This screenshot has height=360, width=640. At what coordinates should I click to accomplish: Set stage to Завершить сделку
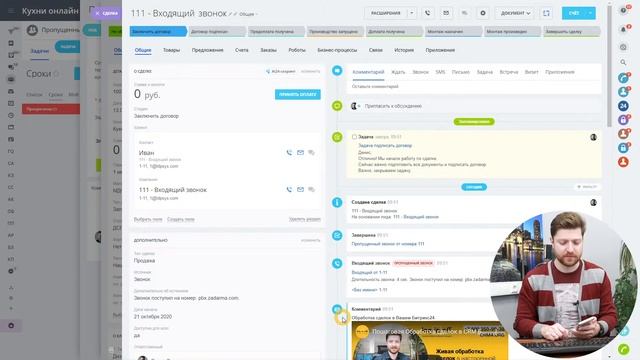point(572,31)
